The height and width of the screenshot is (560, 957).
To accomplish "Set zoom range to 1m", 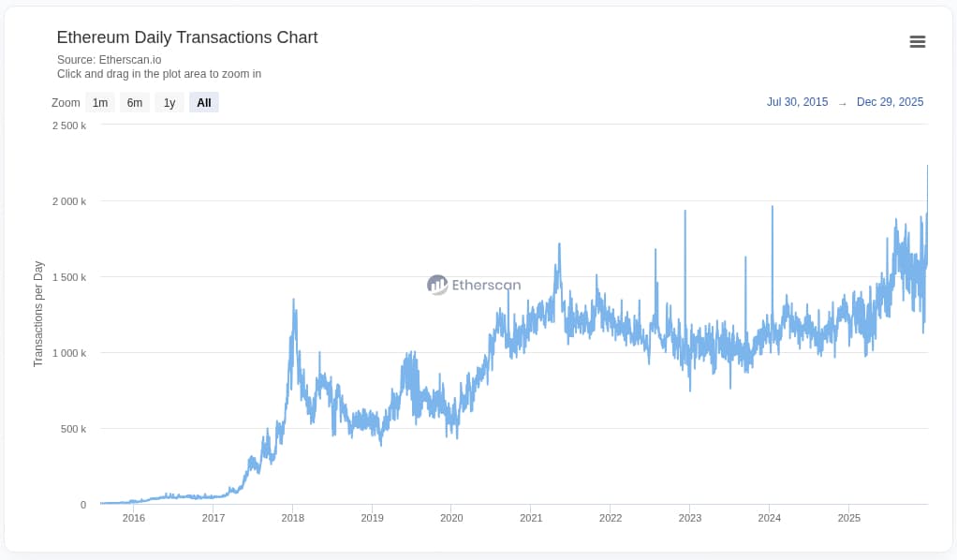I will [100, 103].
